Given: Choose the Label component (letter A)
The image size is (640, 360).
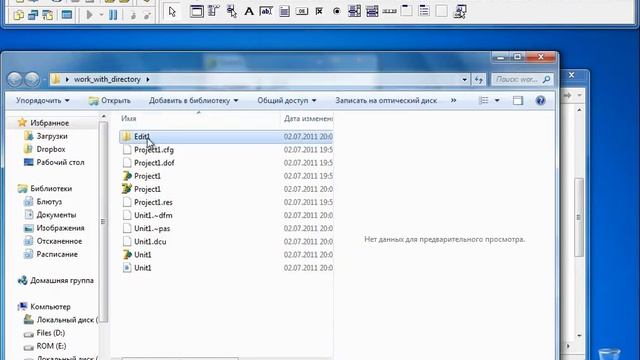Looking at the screenshot, I should tap(249, 11).
